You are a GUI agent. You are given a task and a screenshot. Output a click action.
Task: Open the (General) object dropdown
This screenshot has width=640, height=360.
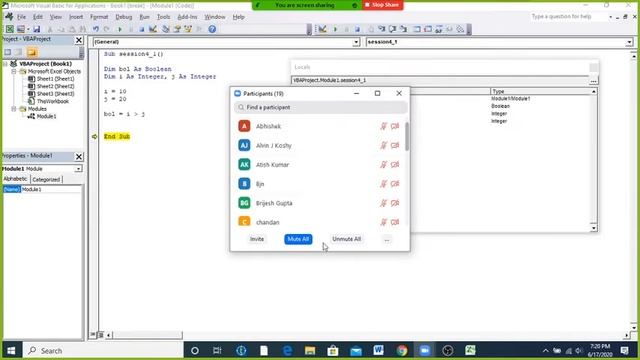pos(356,42)
